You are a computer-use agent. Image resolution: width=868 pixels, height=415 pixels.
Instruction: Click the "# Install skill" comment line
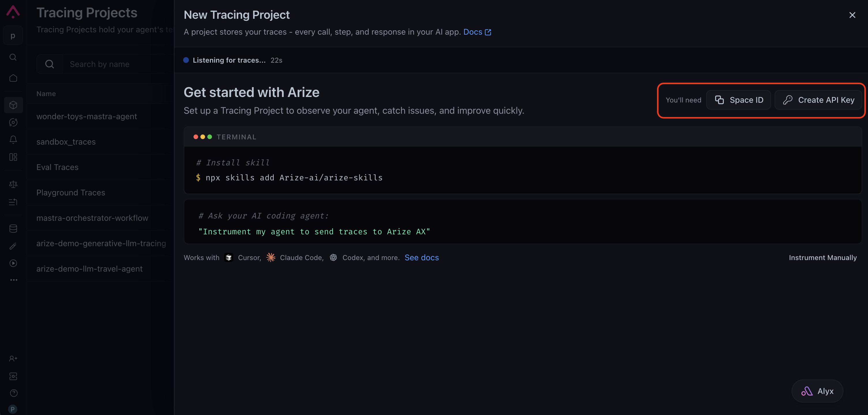coord(233,162)
